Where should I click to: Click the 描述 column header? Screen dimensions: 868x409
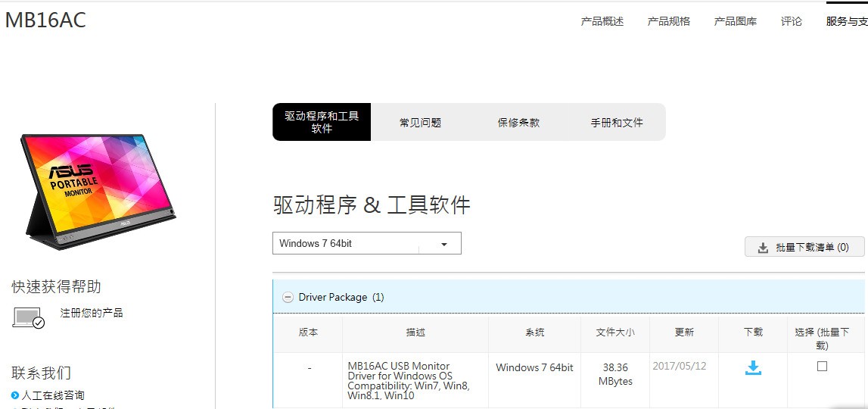tap(415, 332)
